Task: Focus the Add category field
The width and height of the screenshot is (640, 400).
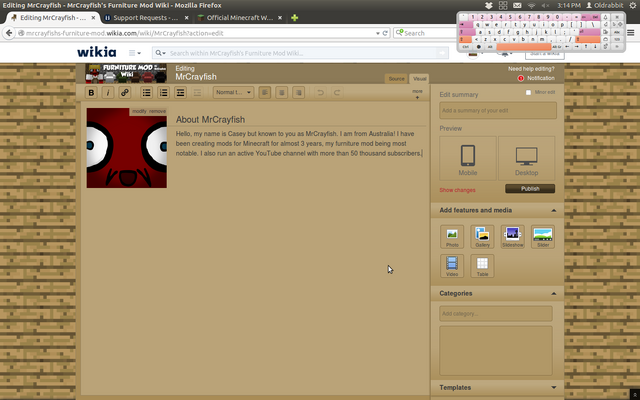Action: click(x=496, y=313)
